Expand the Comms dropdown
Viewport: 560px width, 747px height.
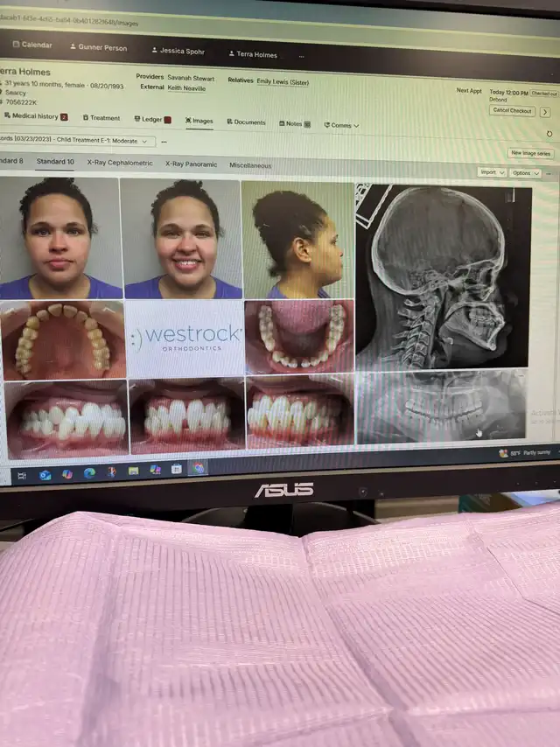[341, 125]
